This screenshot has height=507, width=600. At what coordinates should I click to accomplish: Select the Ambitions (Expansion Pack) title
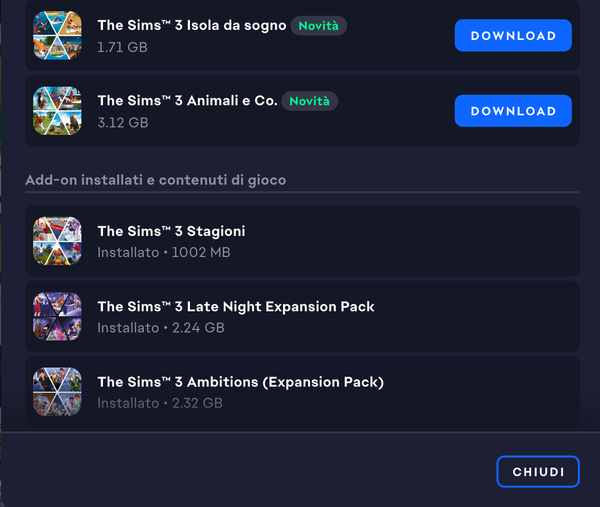coord(241,382)
